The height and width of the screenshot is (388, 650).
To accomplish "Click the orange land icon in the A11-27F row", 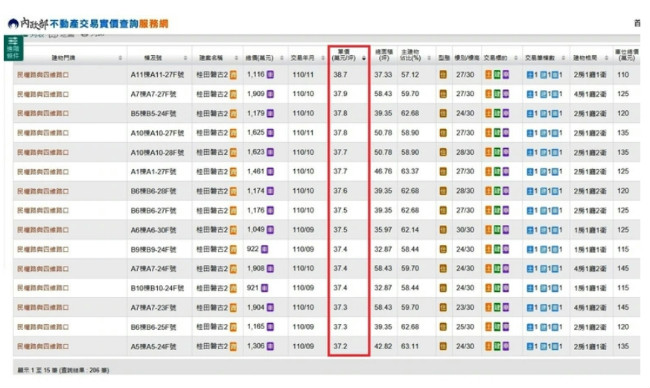I will tap(488, 75).
